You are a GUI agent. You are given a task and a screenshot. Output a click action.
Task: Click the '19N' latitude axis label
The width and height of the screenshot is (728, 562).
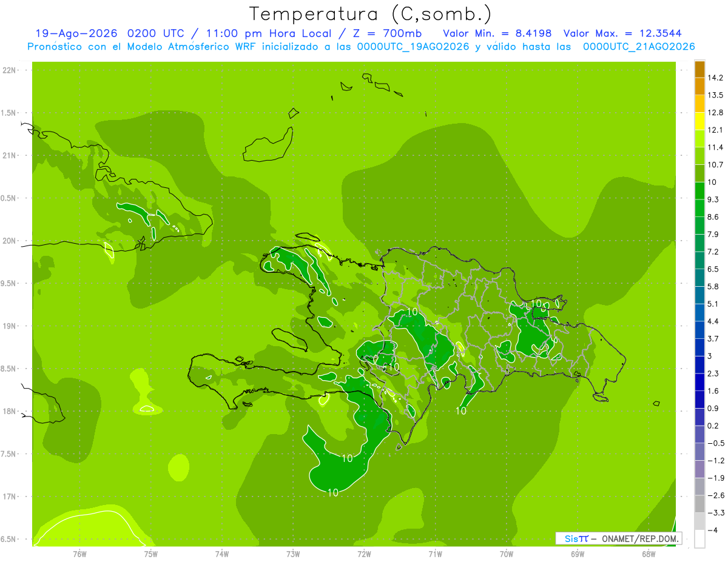coord(10,326)
